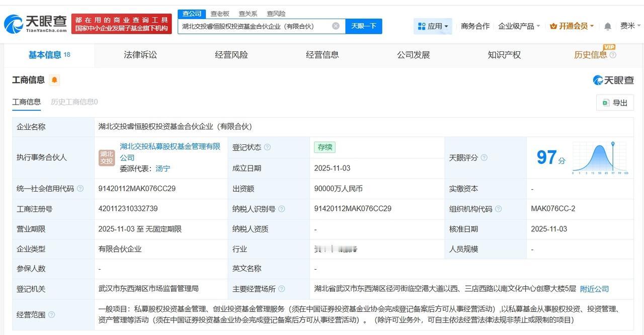644x335 pixels.
Task: Switch to the 经营风险 tab
Action: click(x=231, y=55)
